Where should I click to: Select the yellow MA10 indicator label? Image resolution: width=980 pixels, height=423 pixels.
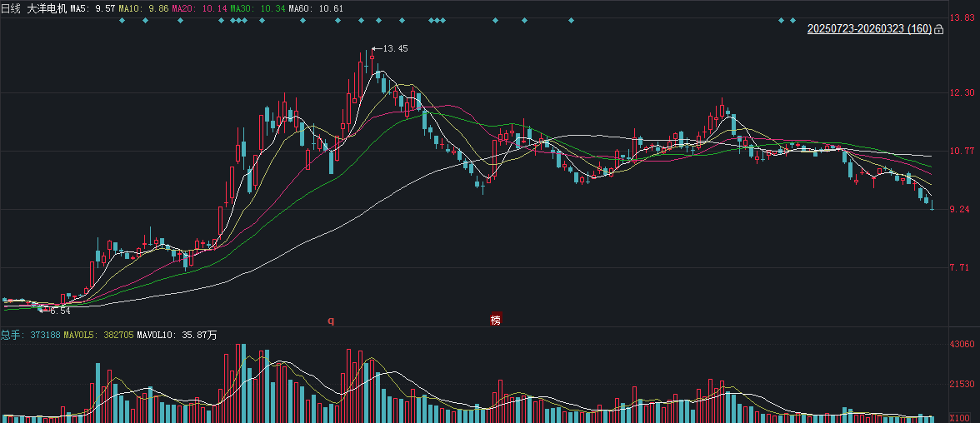click(143, 8)
